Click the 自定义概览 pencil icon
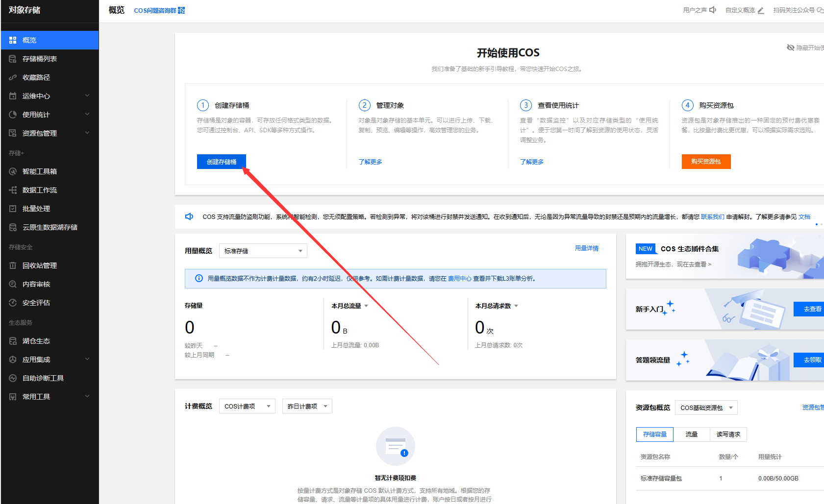This screenshot has width=824, height=504. tap(761, 10)
